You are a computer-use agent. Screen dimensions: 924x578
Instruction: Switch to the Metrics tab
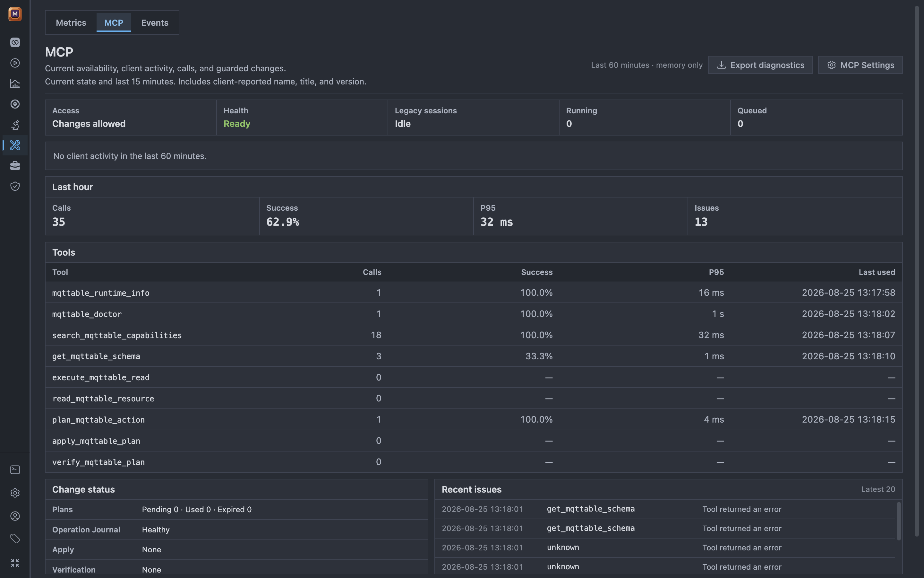pyautogui.click(x=71, y=22)
